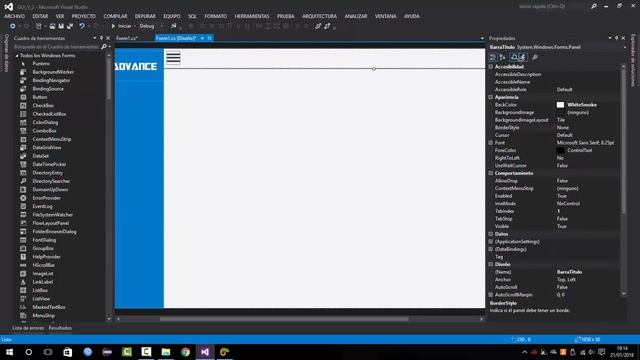
Task: Select the DateTimePicker control in the toolbox
Action: tap(49, 164)
